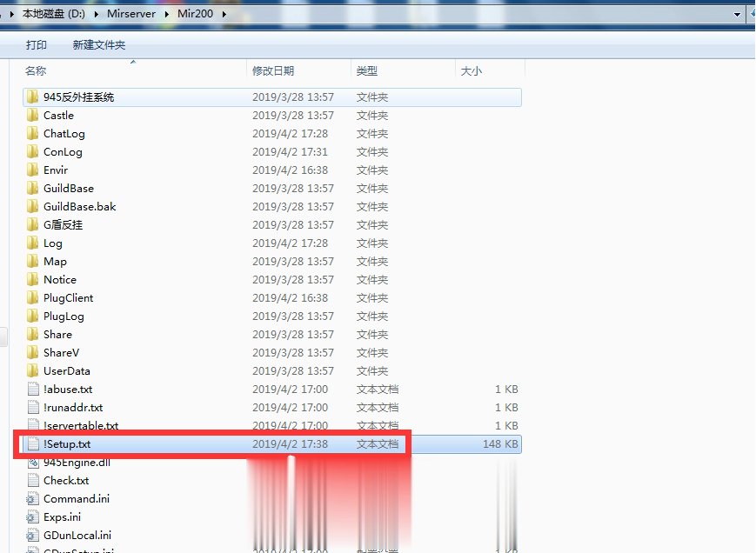This screenshot has width=756, height=553.
Task: Click the Share folder icon
Action: [32, 335]
